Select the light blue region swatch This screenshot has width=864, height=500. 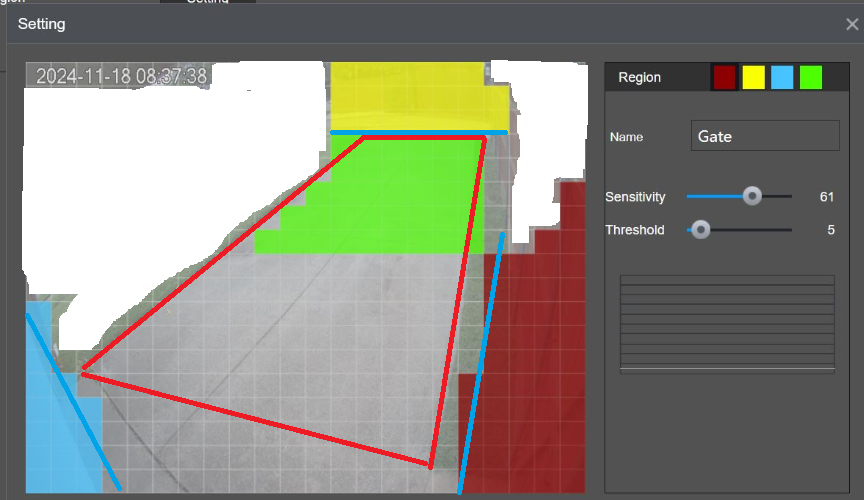coord(782,77)
